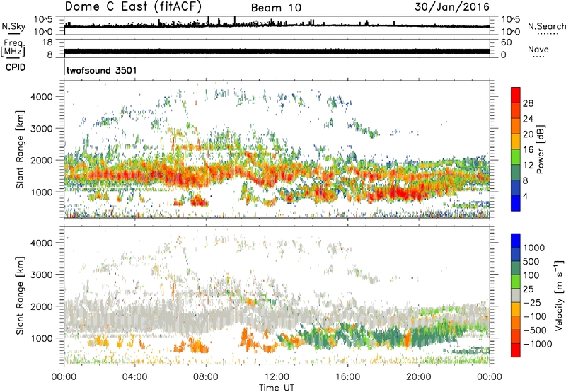The width and height of the screenshot is (566, 392).
Task: Click the "12:00" time tick label
Action: (x=277, y=377)
